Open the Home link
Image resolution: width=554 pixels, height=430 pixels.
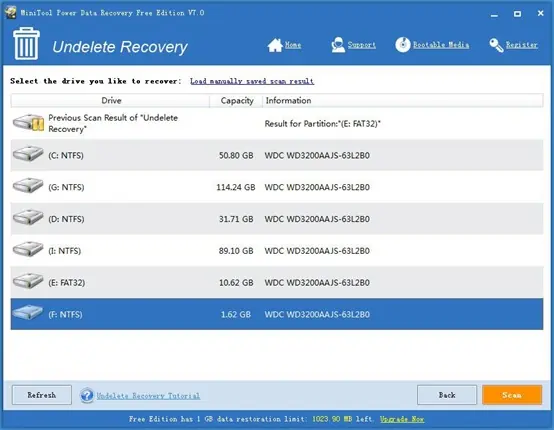pos(293,45)
